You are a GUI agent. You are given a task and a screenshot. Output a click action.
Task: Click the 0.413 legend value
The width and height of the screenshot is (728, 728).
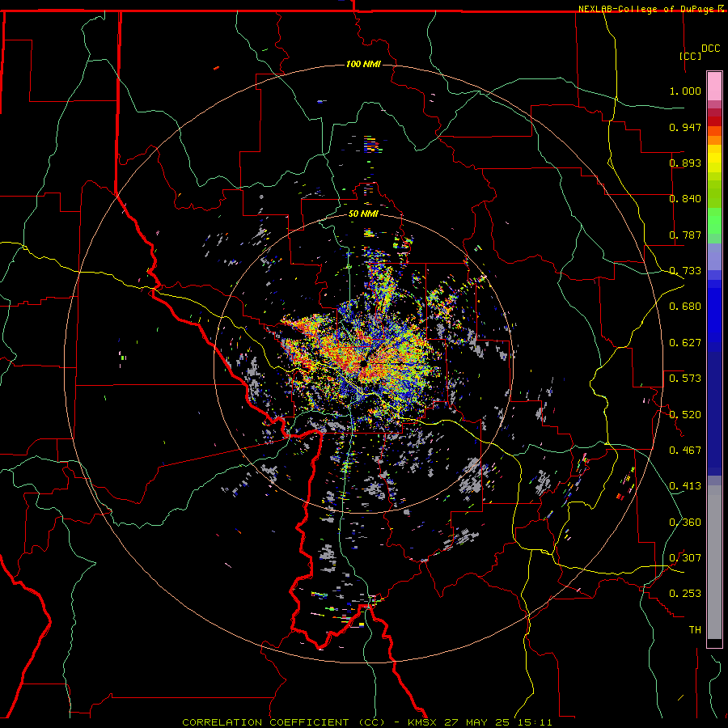pyautogui.click(x=685, y=486)
